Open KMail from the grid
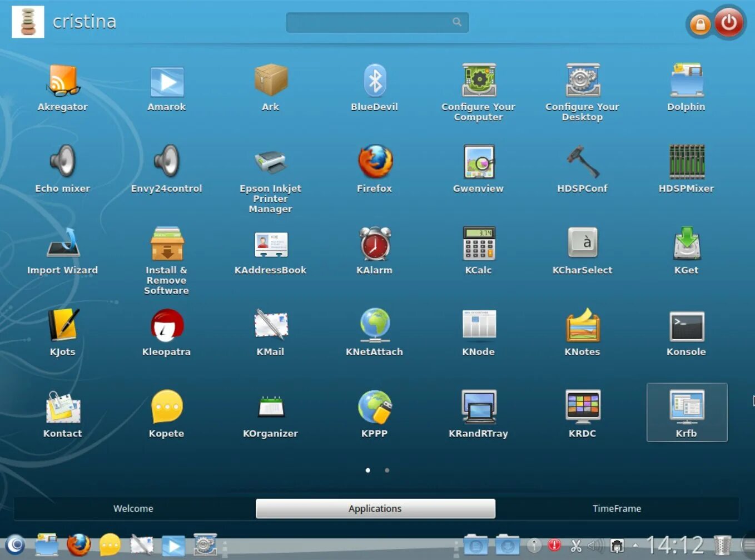Viewport: 755px width, 560px height. coord(271,333)
